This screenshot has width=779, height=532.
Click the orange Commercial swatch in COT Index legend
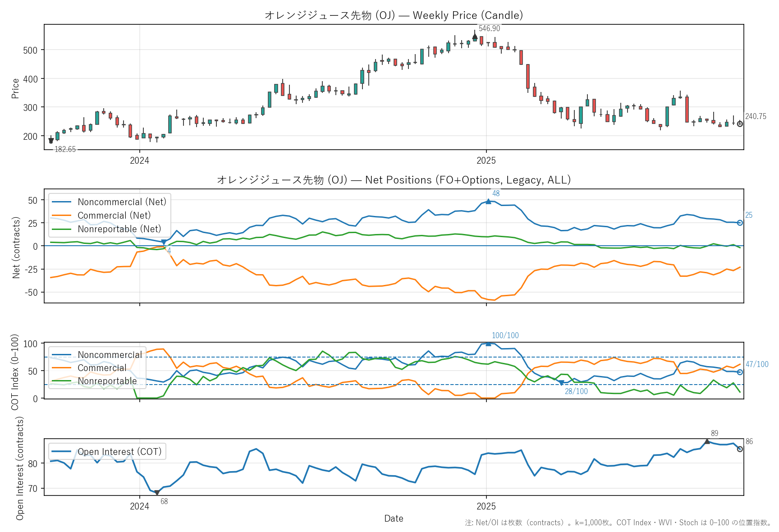62,368
